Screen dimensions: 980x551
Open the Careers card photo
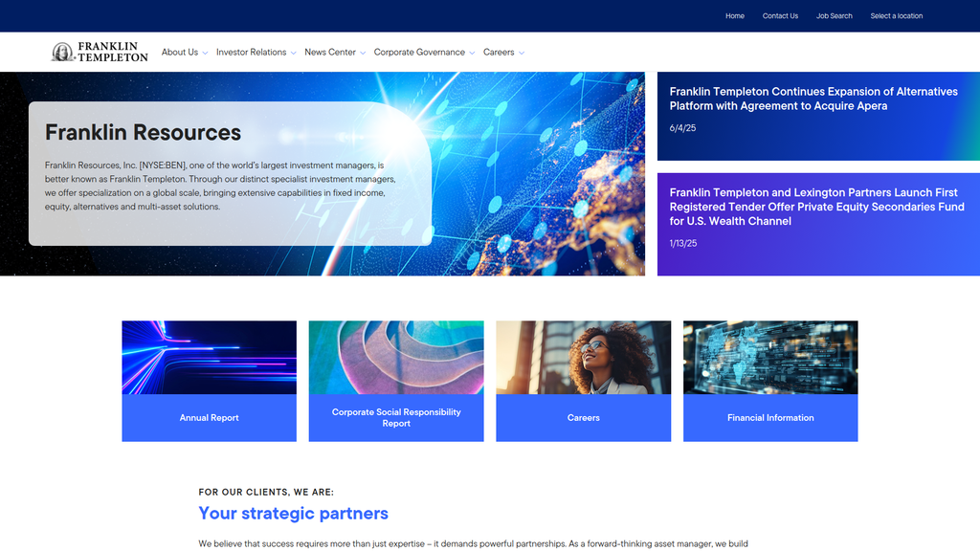[584, 358]
